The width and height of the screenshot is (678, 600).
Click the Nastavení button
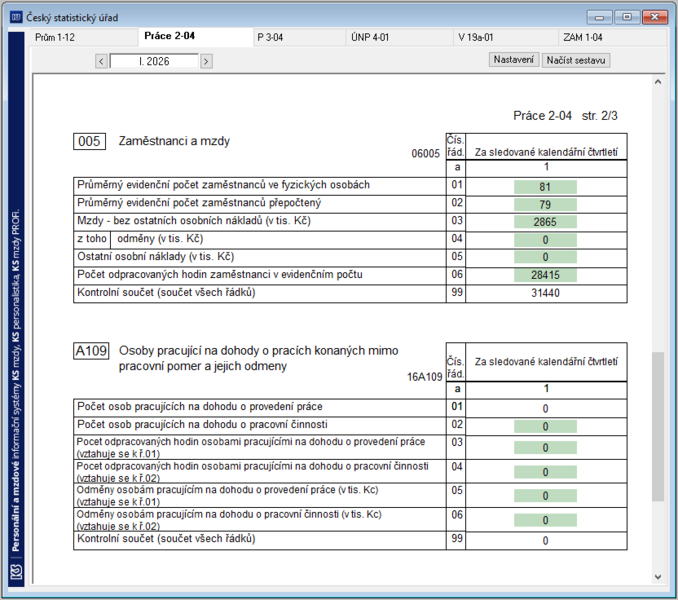tap(514, 60)
